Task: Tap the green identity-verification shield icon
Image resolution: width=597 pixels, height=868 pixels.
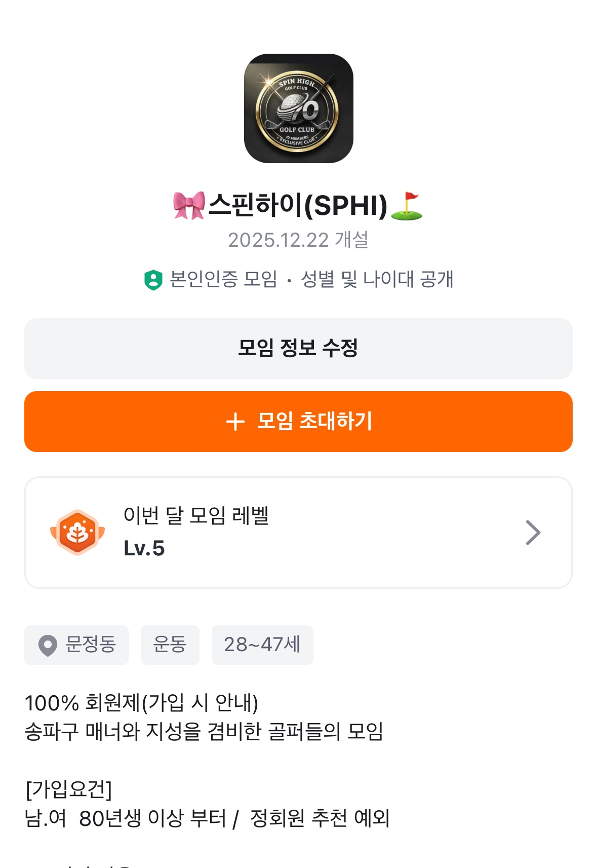Action: 153,280
